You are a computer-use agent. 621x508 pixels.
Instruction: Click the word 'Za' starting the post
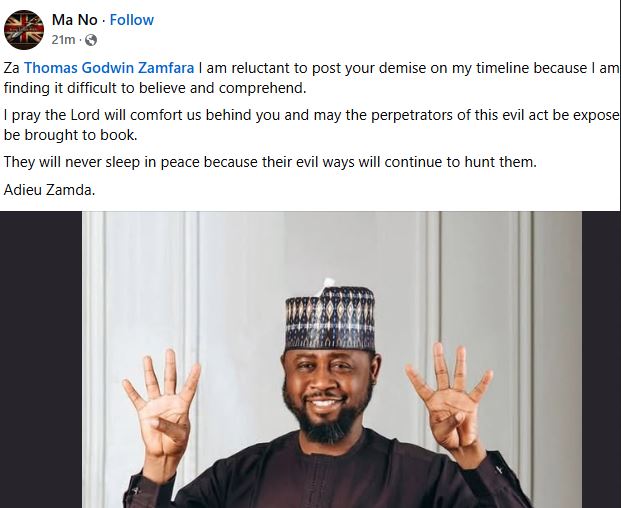click(13, 69)
